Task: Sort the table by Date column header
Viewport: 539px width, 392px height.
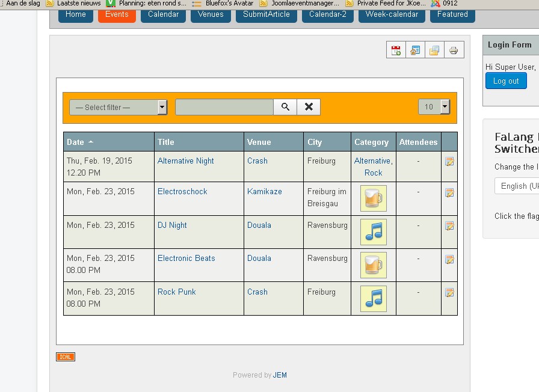Action: pos(76,142)
